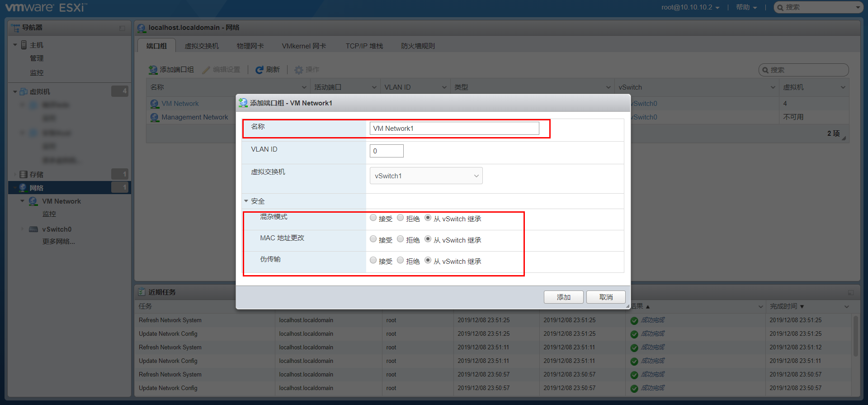Open the Name column dropdown arrow

pyautogui.click(x=304, y=87)
